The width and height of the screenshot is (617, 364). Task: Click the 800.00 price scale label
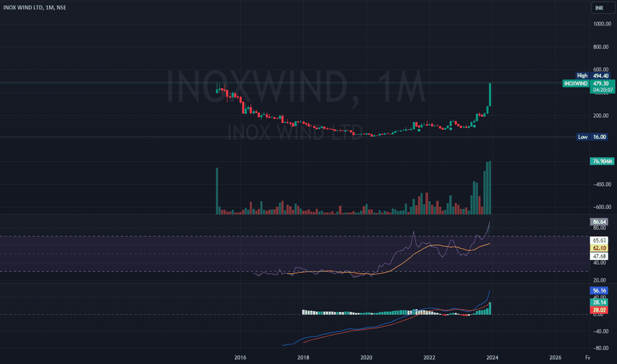601,47
